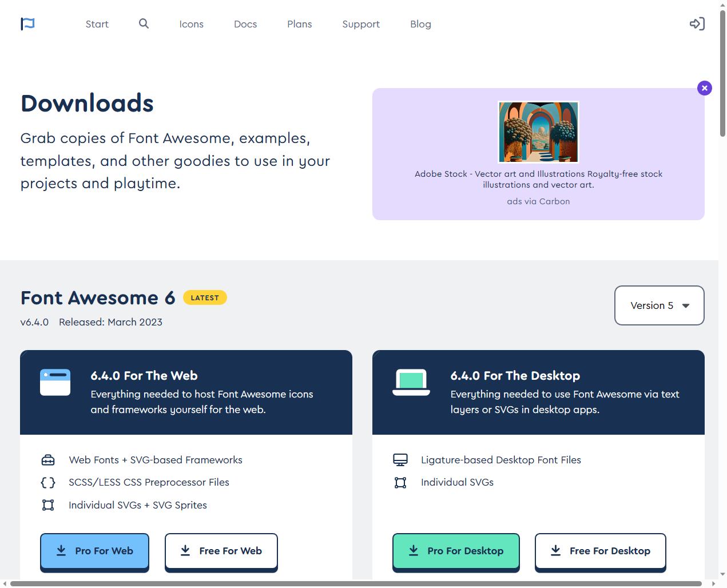Open the Support nav item
Screen dimensions: 727x588
tap(361, 24)
